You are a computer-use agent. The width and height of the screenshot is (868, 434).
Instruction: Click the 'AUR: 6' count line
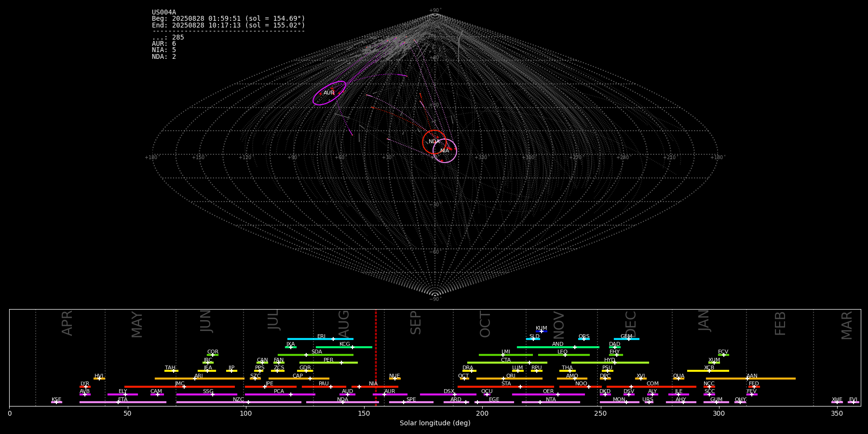(x=164, y=44)
